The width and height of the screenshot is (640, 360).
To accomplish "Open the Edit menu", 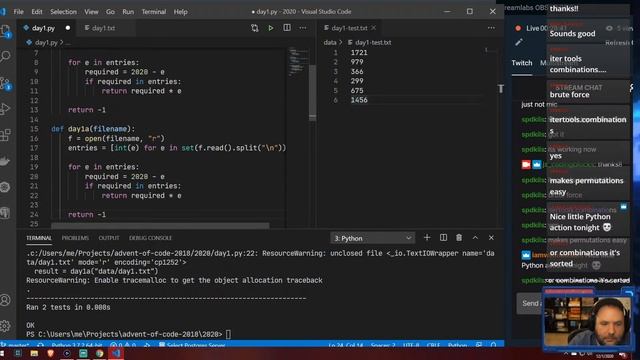I will pos(37,12).
